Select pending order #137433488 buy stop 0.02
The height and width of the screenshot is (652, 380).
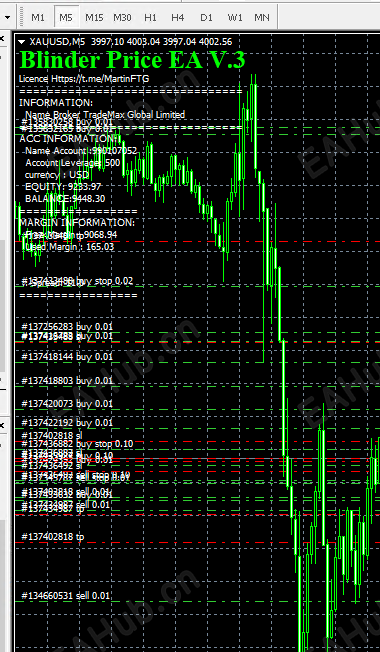pos(77,281)
